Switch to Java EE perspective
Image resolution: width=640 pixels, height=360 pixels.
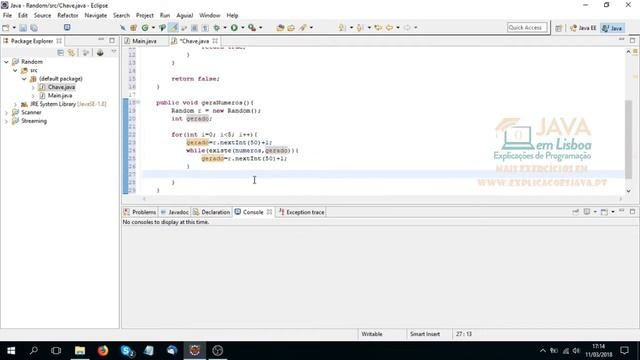pyautogui.click(x=583, y=28)
